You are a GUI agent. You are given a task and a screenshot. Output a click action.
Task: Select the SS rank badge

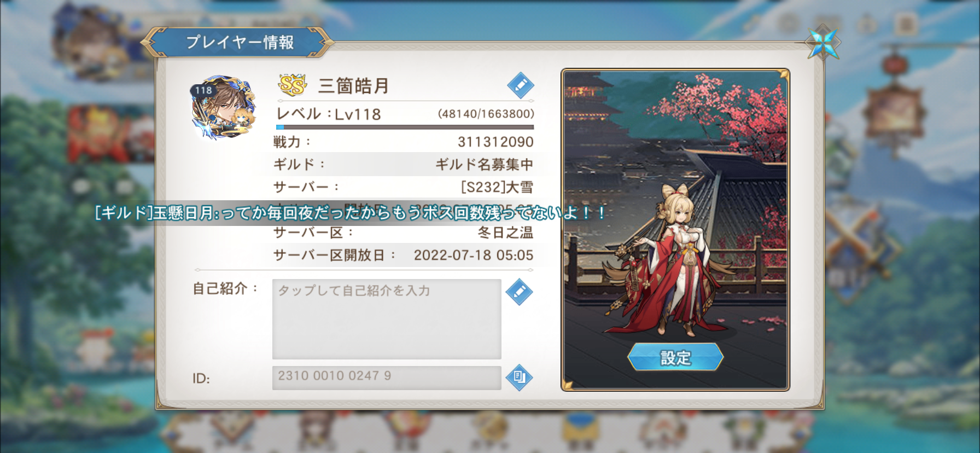[x=293, y=85]
